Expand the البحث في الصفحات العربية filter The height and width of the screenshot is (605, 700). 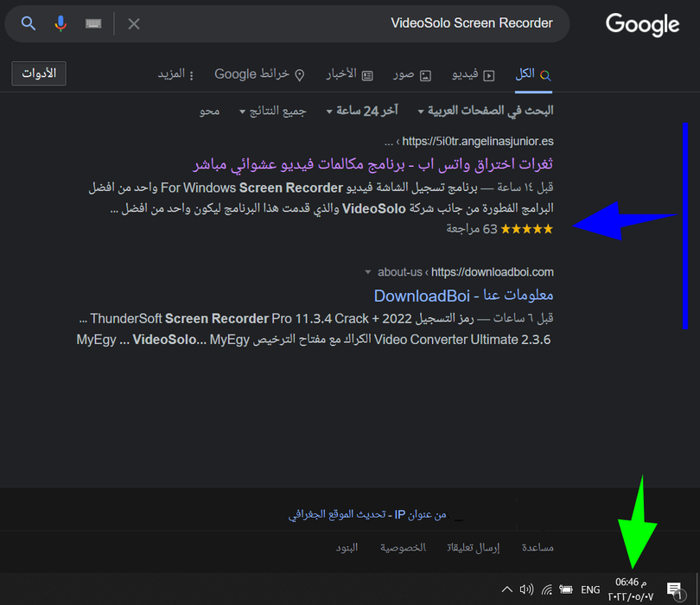tap(486, 111)
